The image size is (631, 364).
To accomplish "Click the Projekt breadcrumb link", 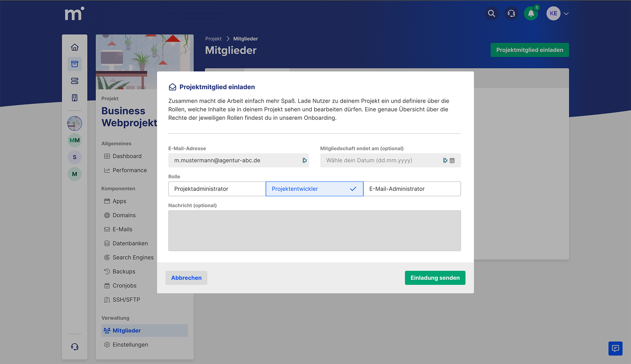I will click(213, 39).
